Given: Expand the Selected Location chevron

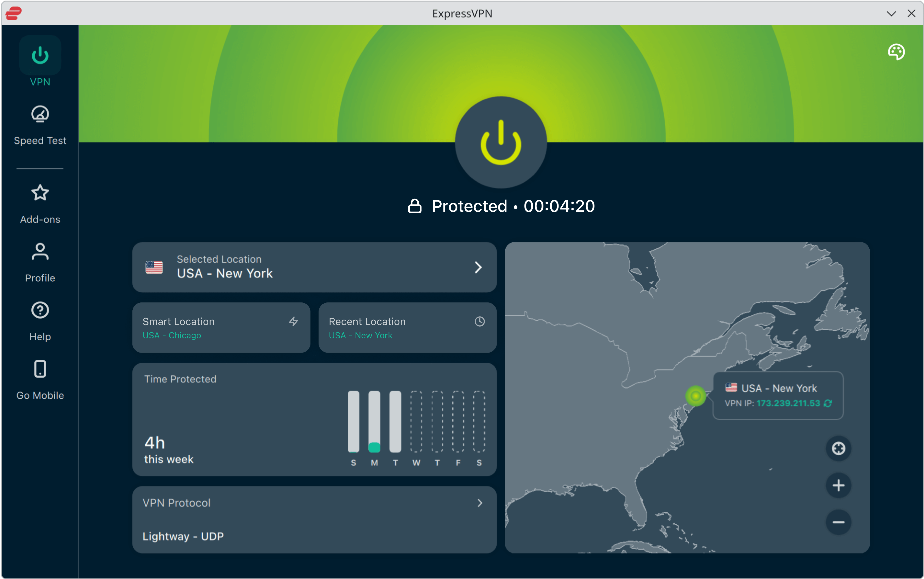Looking at the screenshot, I should (478, 267).
